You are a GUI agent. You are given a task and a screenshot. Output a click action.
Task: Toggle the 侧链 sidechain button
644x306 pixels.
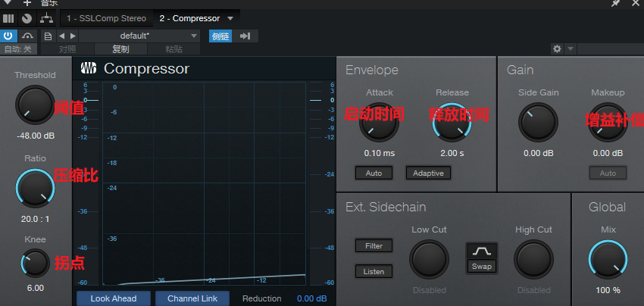220,36
